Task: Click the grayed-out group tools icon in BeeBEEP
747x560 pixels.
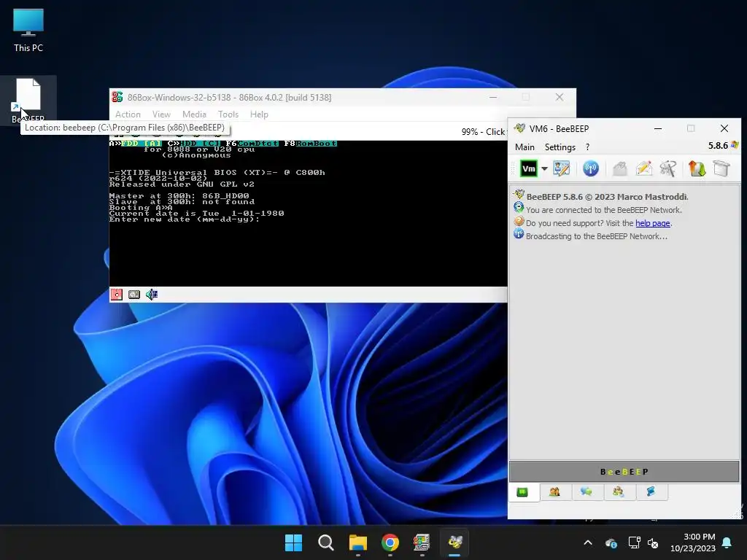Action: [x=668, y=168]
